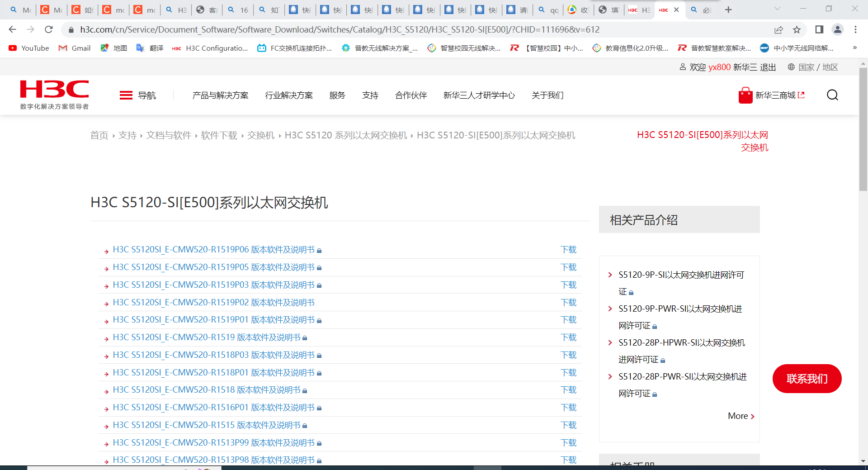The height and width of the screenshot is (470, 868).
Task: Click the share page icon in address bar
Action: pyautogui.click(x=778, y=29)
